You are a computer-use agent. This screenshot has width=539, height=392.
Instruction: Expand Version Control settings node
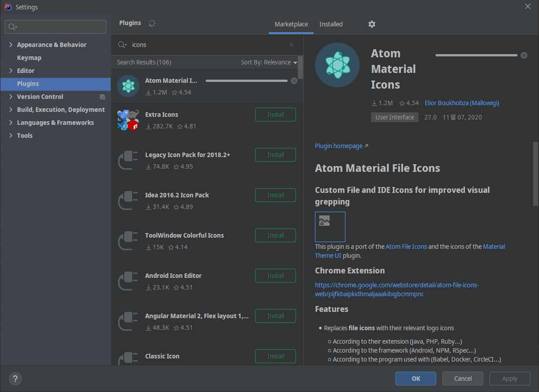point(11,97)
